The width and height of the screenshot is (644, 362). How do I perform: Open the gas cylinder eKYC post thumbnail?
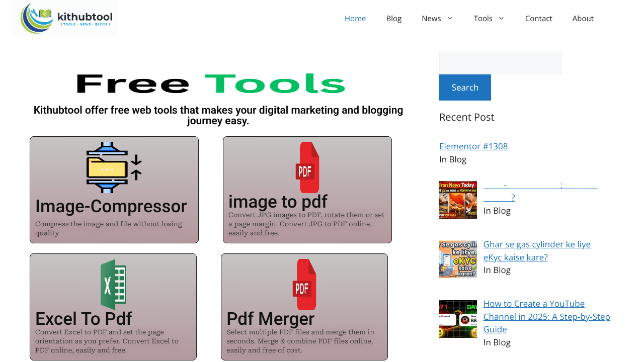click(458, 259)
